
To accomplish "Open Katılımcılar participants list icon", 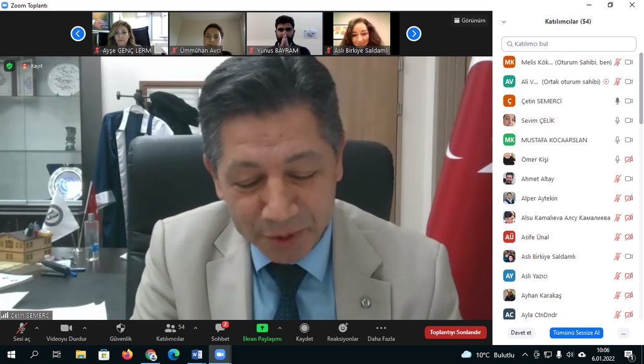I will [x=170, y=329].
